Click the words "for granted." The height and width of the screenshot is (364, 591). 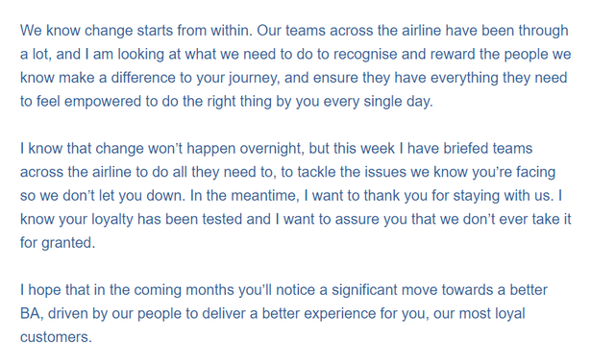[58, 243]
